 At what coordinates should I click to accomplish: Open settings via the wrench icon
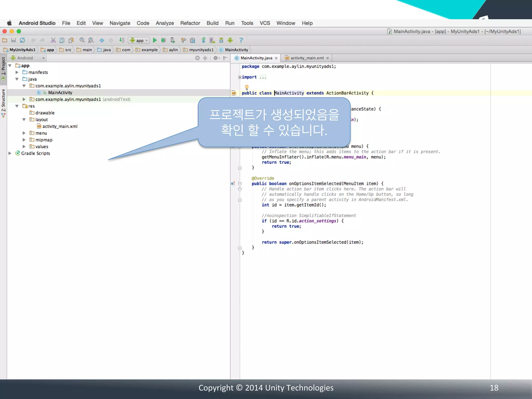[x=184, y=40]
